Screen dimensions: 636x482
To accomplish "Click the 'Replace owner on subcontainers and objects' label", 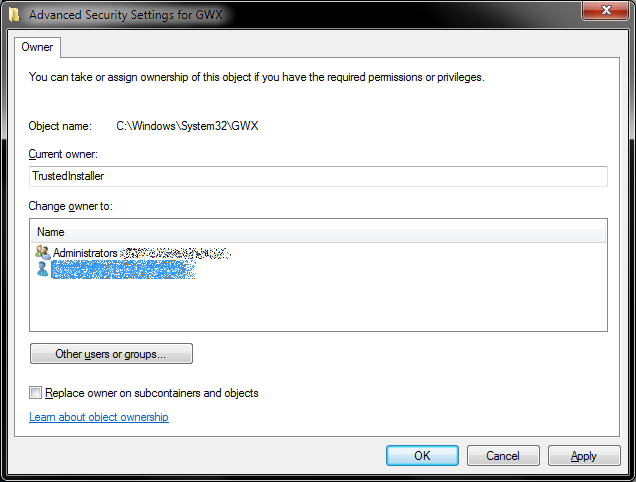I will [152, 393].
